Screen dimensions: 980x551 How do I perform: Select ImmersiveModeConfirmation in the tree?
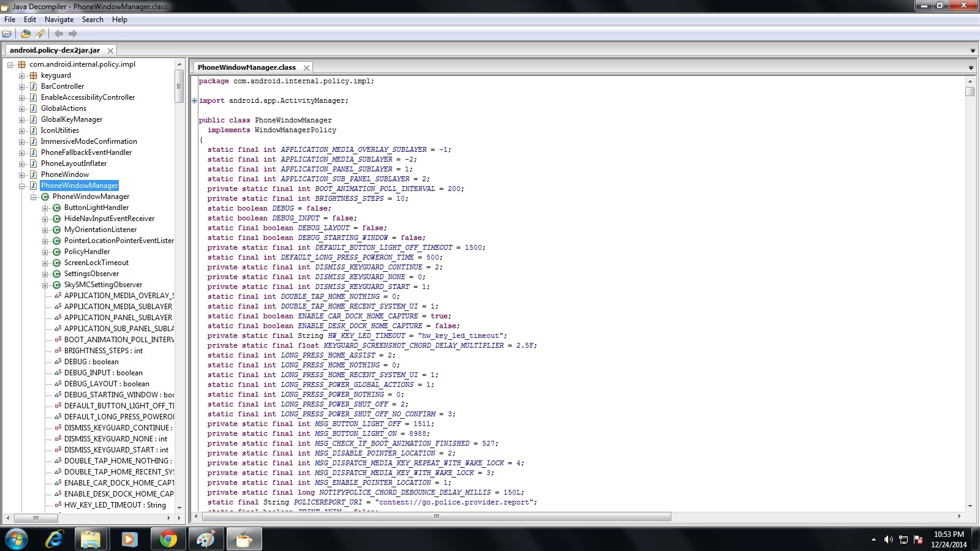coord(89,141)
